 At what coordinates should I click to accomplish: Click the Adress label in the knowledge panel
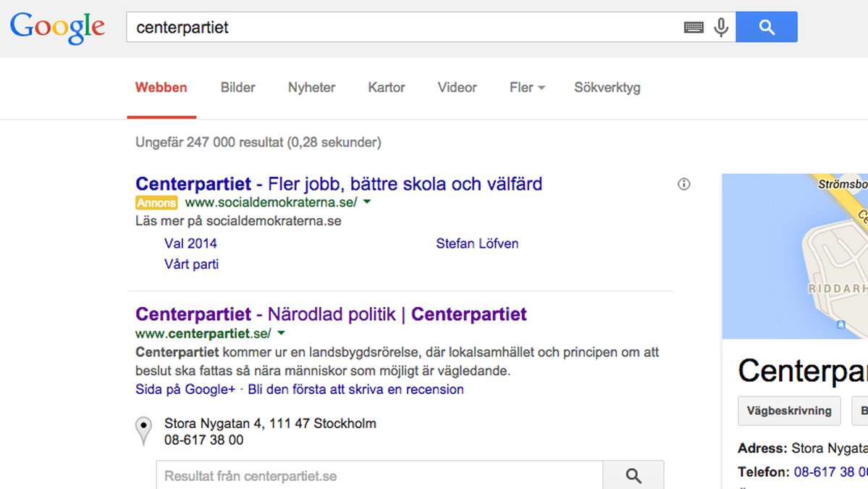[x=762, y=448]
